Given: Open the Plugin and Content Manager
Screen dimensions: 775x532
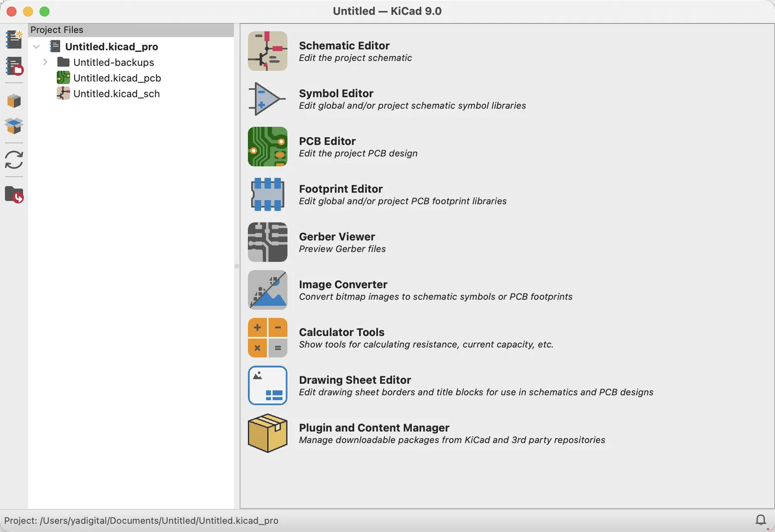Looking at the screenshot, I should [x=374, y=433].
